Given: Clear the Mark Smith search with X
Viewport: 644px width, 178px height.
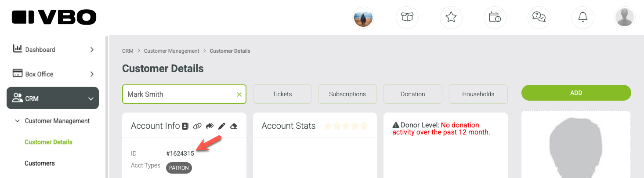Looking at the screenshot, I should (x=239, y=94).
